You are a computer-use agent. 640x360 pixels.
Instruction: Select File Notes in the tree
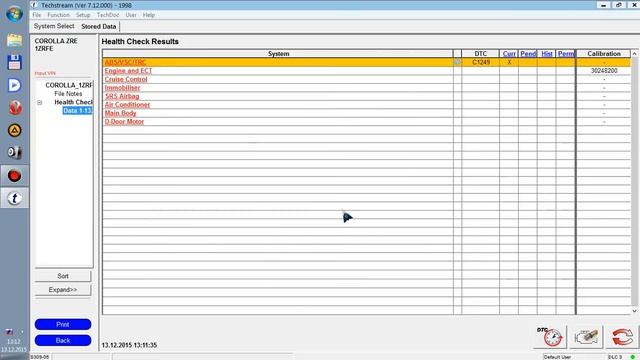pos(68,93)
